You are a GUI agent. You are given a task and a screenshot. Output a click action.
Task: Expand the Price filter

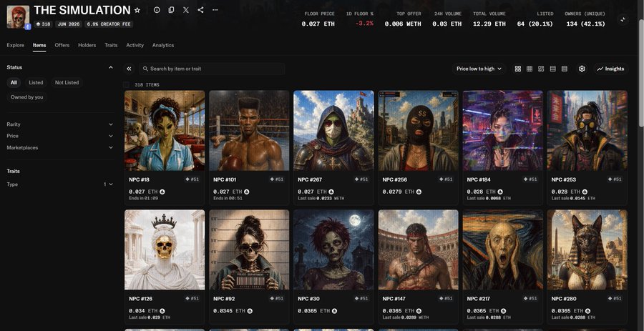coord(59,136)
